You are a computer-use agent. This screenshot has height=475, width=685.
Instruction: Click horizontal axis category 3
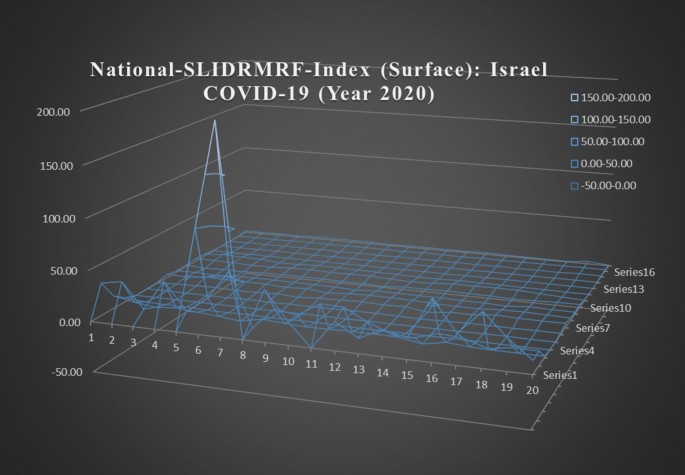[133, 343]
